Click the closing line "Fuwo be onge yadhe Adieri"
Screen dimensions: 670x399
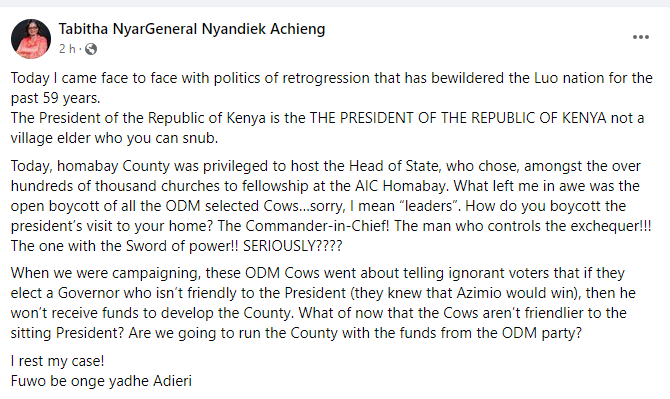[101, 381]
